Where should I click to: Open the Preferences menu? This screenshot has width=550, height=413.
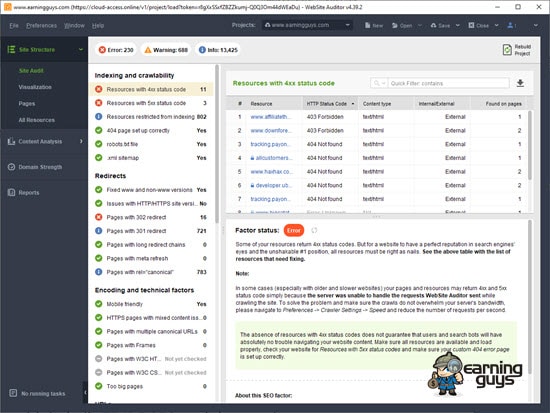[x=41, y=26]
